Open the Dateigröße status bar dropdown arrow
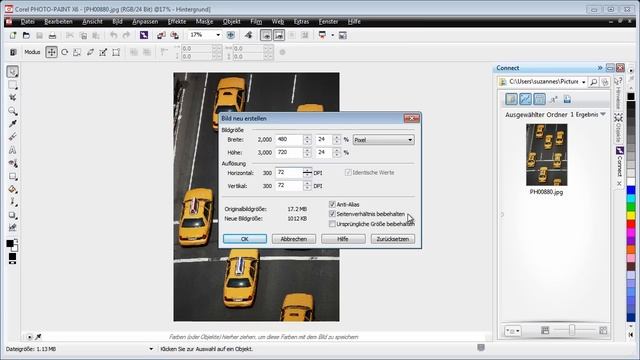 click(151, 349)
